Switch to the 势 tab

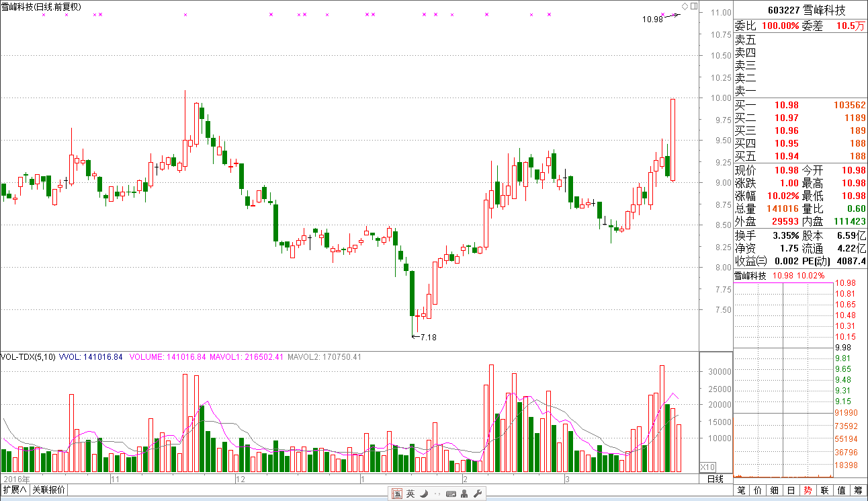[808, 490]
